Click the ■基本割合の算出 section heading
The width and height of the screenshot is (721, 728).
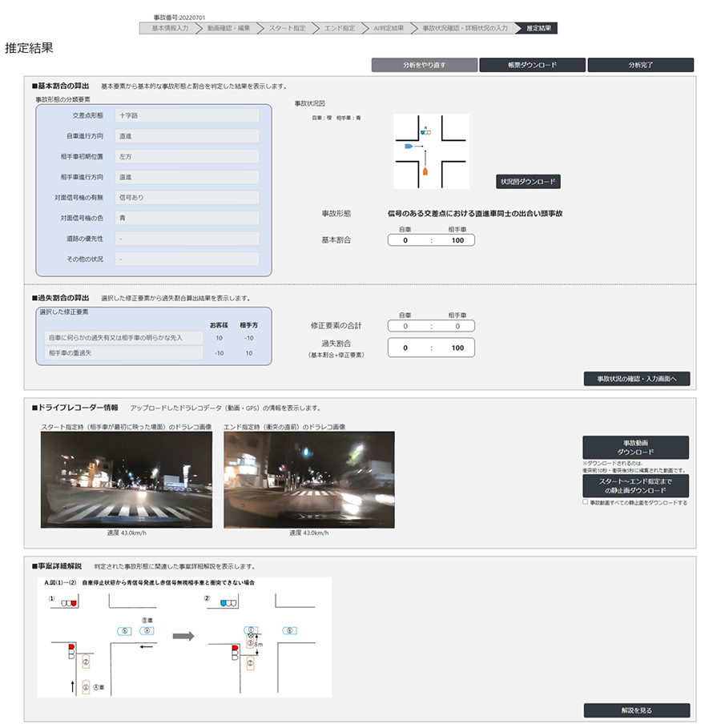(60, 86)
